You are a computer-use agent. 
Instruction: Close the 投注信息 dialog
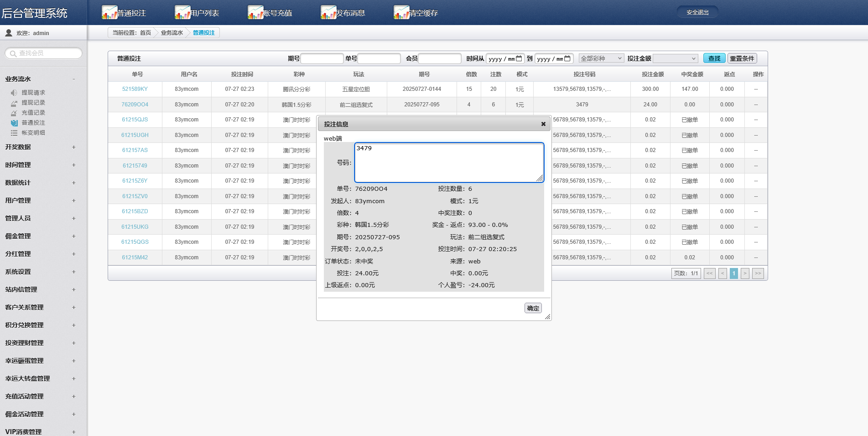click(543, 124)
